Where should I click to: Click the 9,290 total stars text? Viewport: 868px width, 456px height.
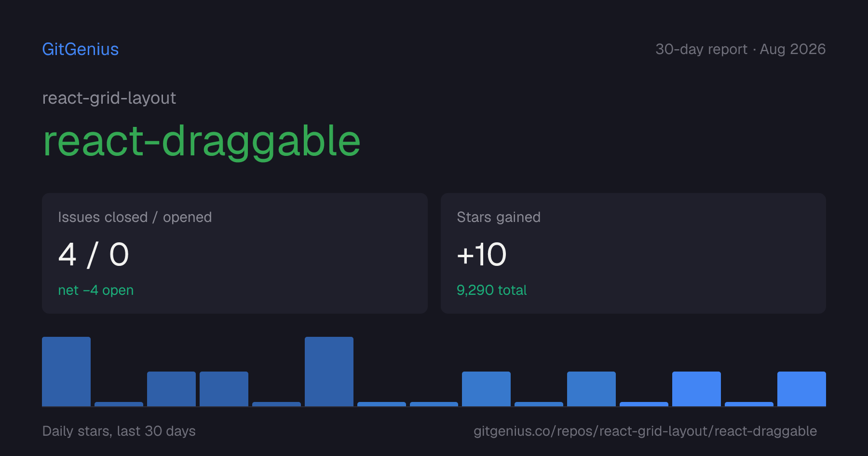[x=491, y=290]
